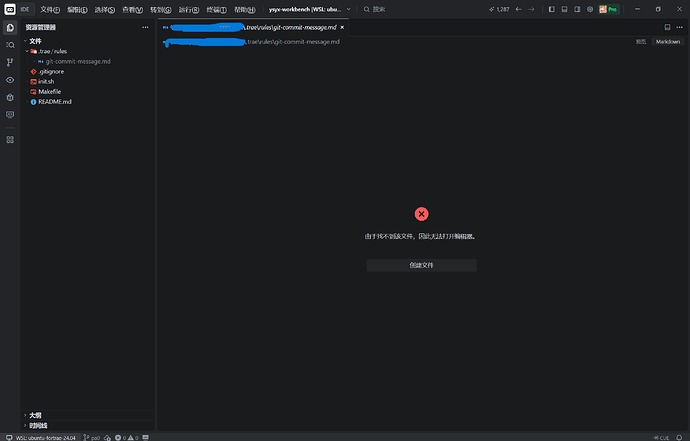Open the Extensions grid icon in sidebar

point(10,140)
